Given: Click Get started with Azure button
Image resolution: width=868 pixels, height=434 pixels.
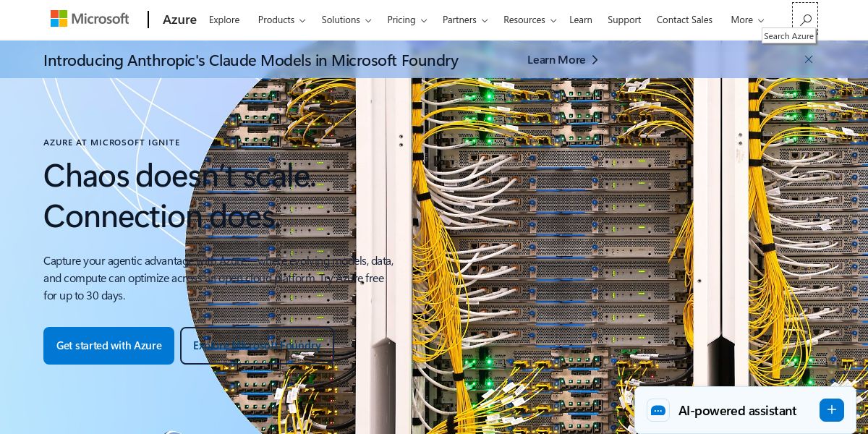Looking at the screenshot, I should click(x=109, y=346).
